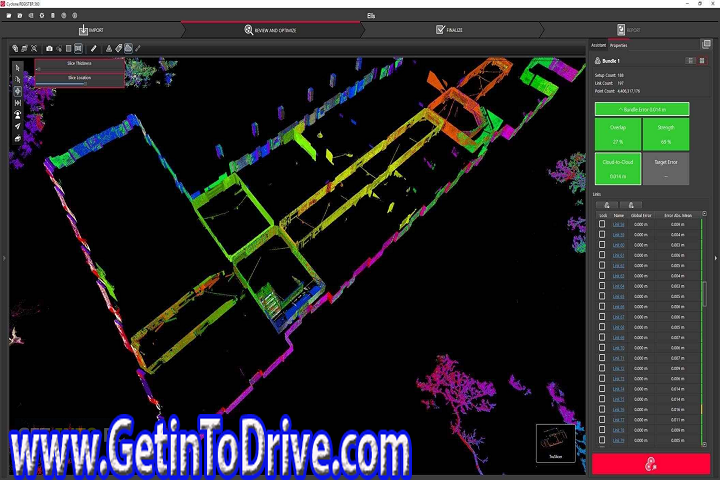
Task: Check the lock box for Link 66
Action: coord(602,306)
